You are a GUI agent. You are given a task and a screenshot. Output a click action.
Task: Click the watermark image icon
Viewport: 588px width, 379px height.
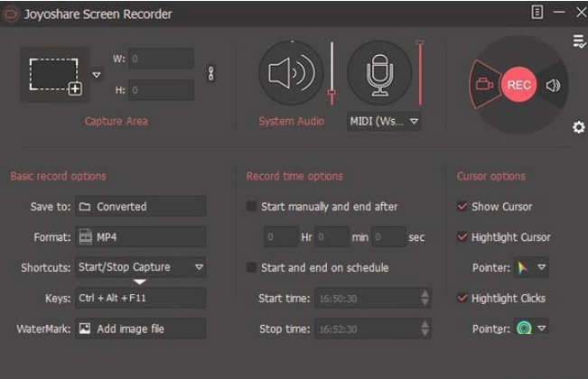pos(85,328)
